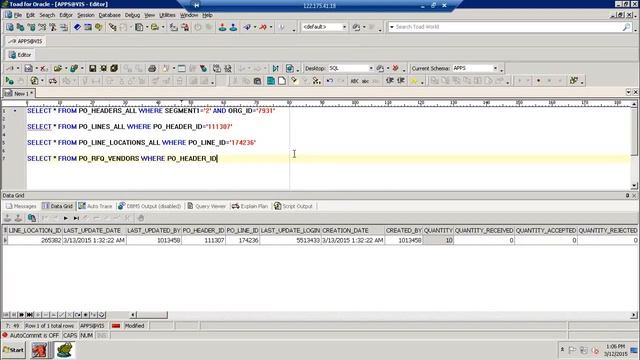
Task: Expand the Rollback icon dropdown arrow
Action: [271, 27]
